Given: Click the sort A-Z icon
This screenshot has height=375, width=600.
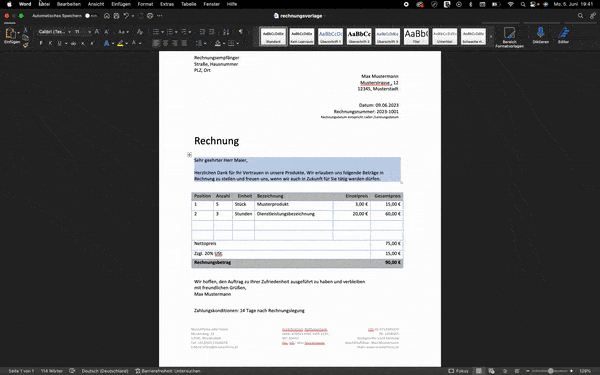Looking at the screenshot, I should point(226,32).
